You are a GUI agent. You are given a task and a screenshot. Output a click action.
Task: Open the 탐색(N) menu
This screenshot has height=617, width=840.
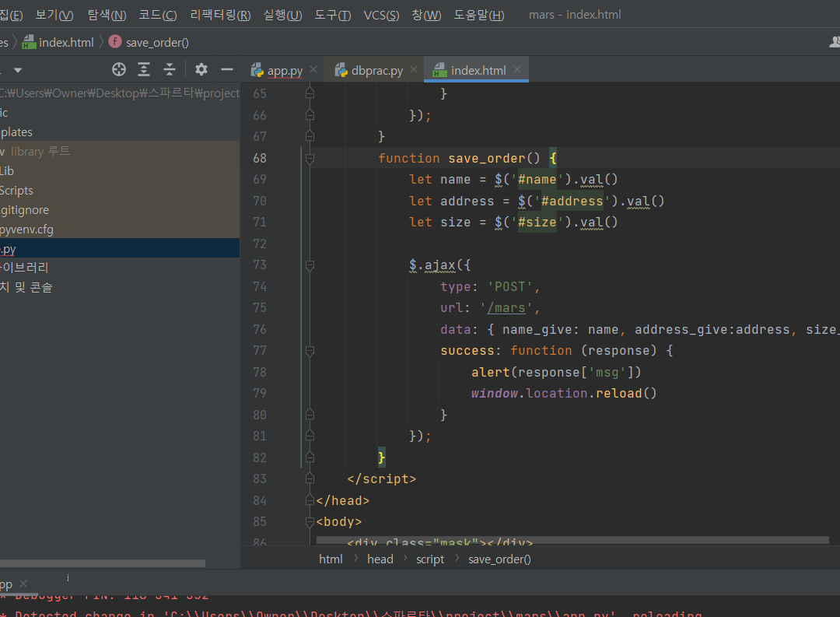coord(107,15)
